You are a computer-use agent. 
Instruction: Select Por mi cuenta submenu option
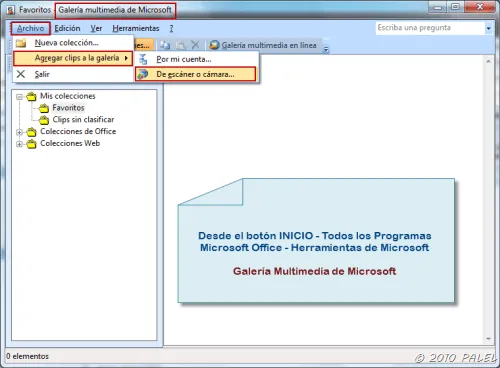click(197, 59)
